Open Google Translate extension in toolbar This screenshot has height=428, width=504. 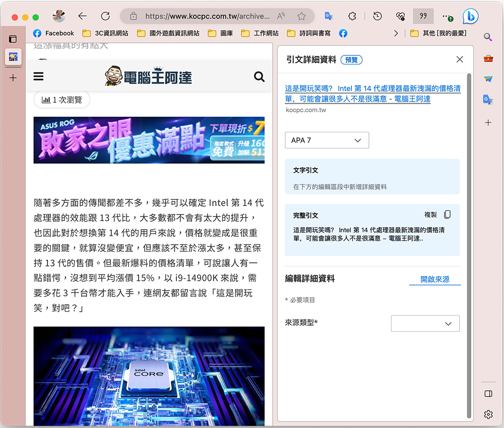click(x=329, y=16)
